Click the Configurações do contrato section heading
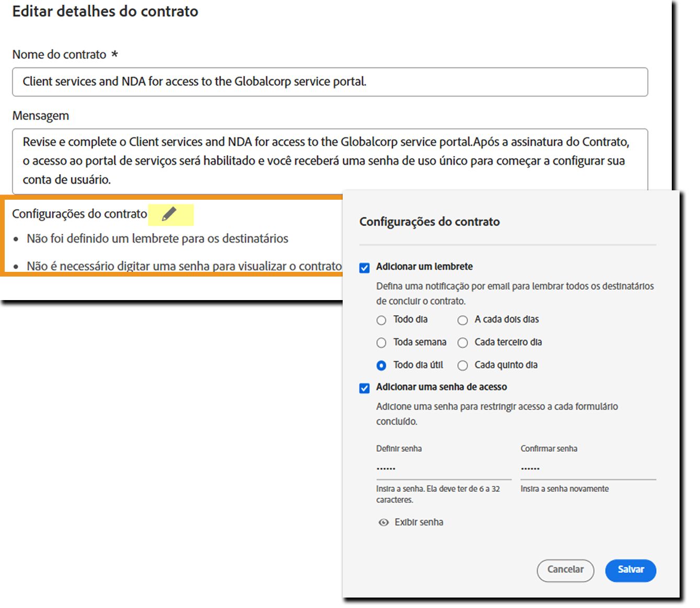This screenshot has height=608, width=700. click(x=79, y=214)
